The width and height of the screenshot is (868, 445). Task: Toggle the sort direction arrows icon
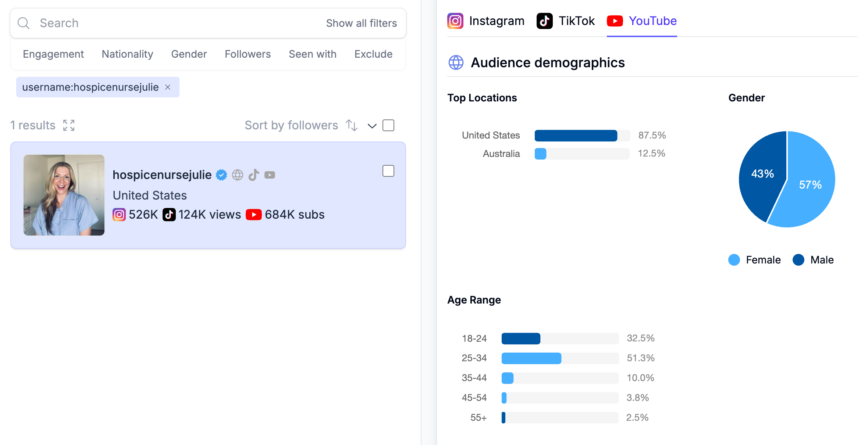(352, 125)
